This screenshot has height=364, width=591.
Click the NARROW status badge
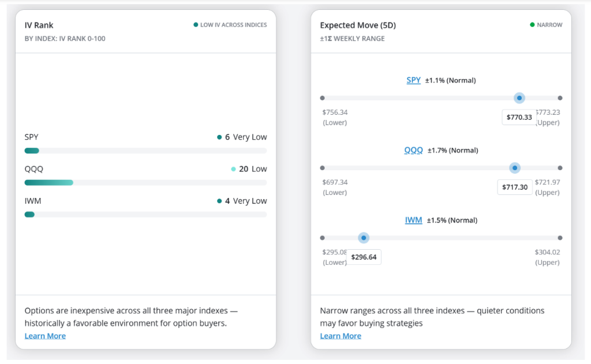[546, 25]
